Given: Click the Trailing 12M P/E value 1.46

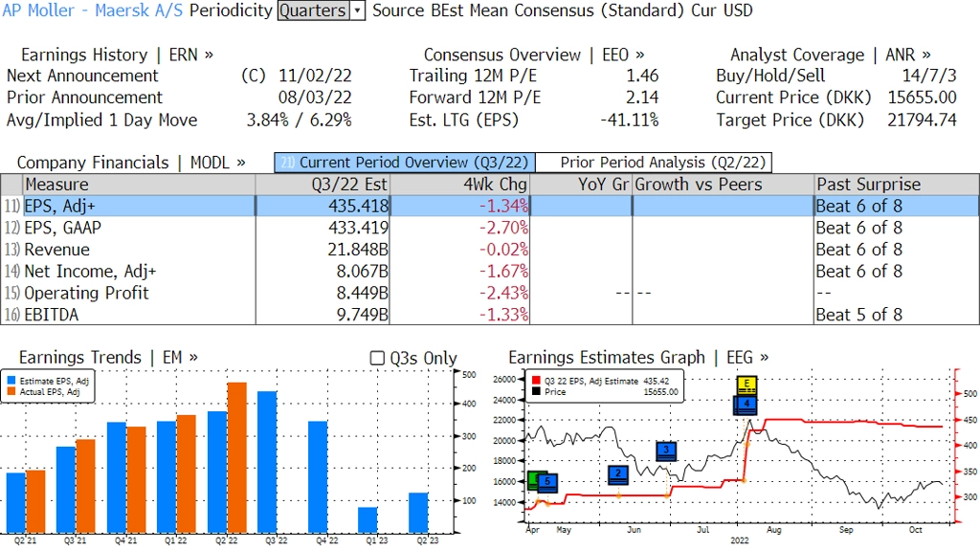Looking at the screenshot, I should pyautogui.click(x=642, y=76).
